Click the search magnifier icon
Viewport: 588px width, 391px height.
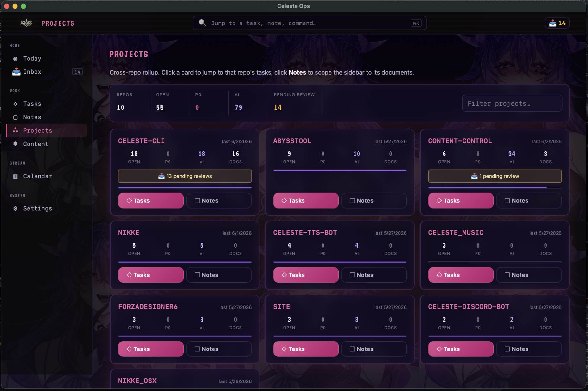point(202,23)
